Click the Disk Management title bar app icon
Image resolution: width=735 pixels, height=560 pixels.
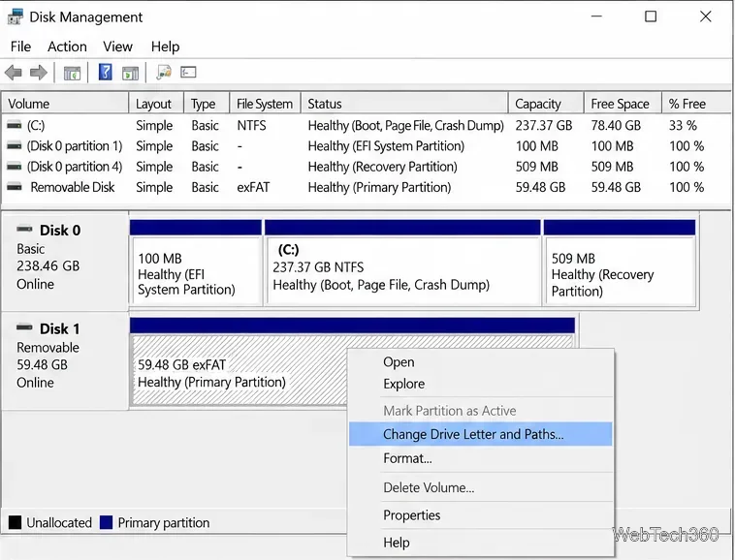15,16
